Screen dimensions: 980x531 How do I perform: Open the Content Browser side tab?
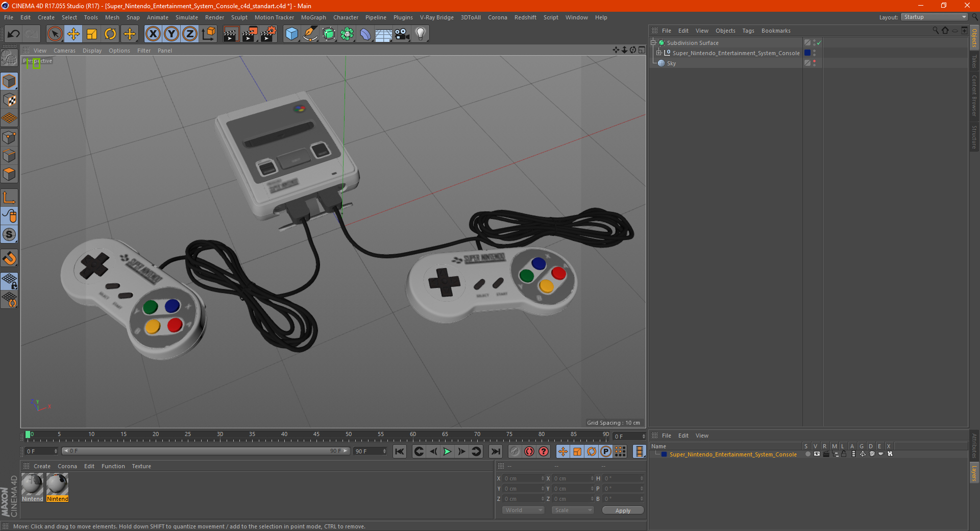click(974, 95)
